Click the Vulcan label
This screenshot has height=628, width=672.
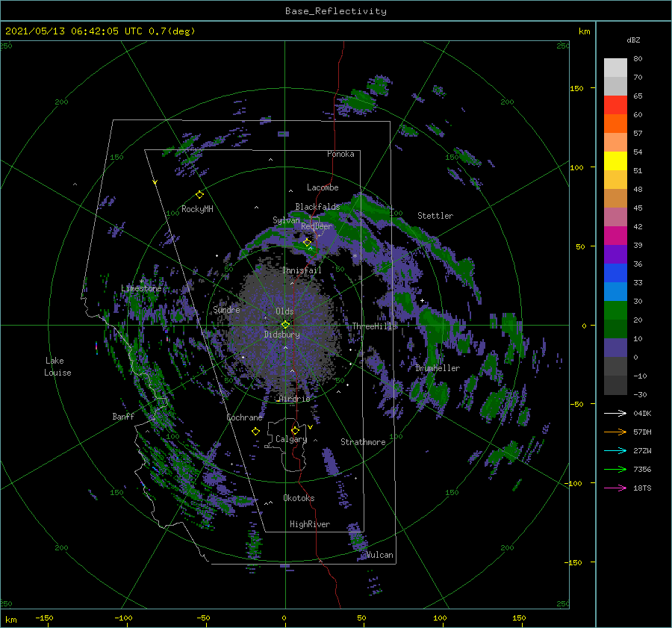(x=380, y=555)
